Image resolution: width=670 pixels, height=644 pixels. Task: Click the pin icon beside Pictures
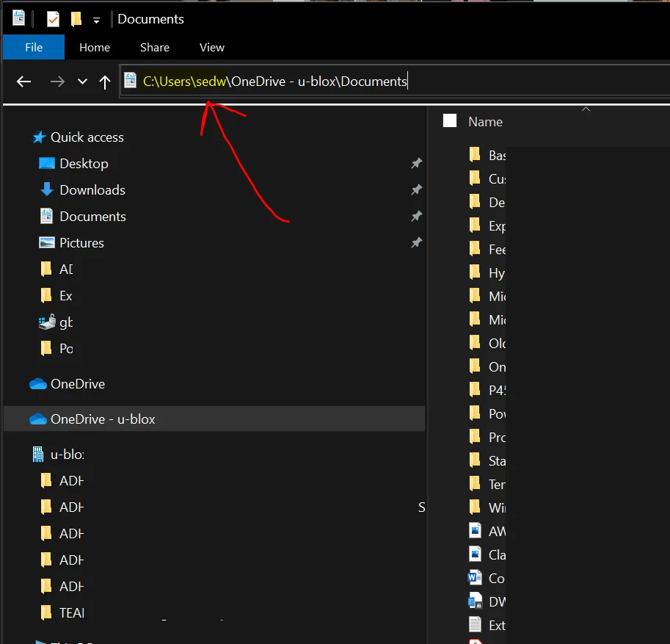coord(417,242)
